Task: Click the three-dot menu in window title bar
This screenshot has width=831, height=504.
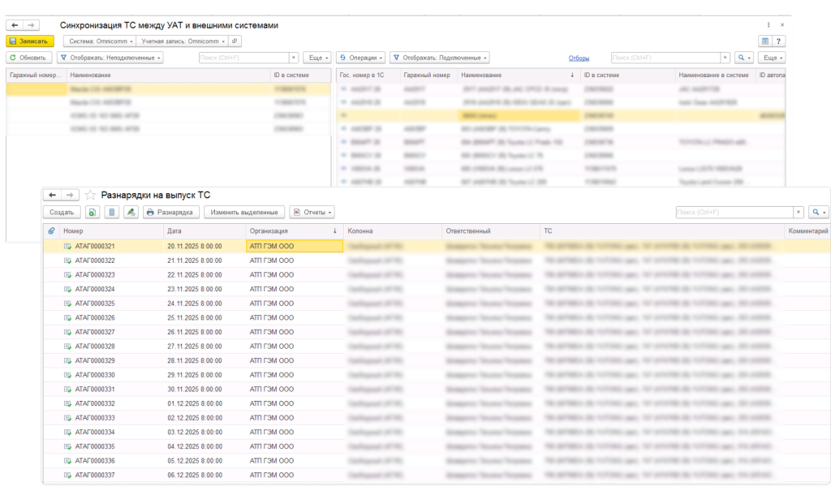Action: tap(769, 25)
